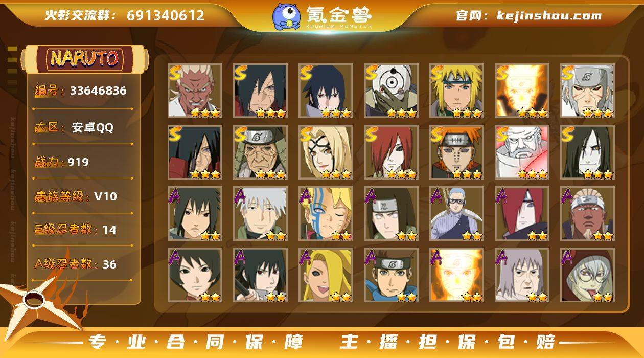Click the group number 691340612 text

(x=166, y=15)
